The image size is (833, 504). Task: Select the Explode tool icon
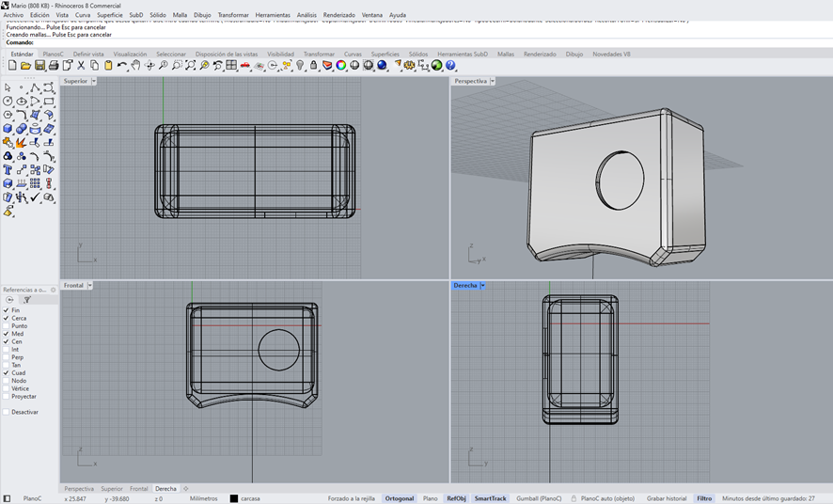21,143
